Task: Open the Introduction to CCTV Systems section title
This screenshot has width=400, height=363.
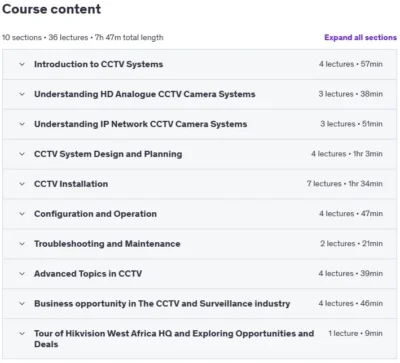Action: [x=98, y=64]
